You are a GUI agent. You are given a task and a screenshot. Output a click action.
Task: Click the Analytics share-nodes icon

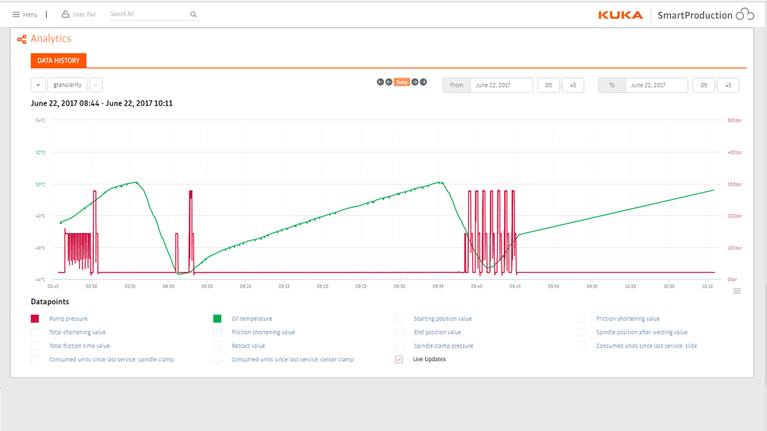[21, 39]
